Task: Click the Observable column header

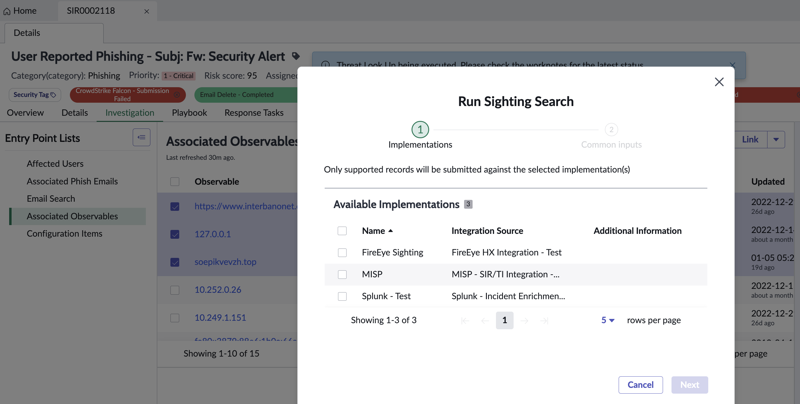Action: [x=216, y=182]
